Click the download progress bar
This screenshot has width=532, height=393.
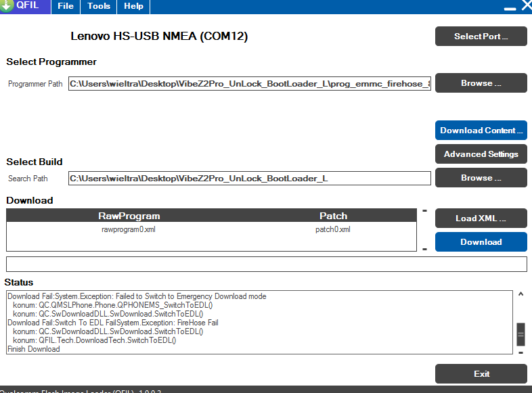267,264
